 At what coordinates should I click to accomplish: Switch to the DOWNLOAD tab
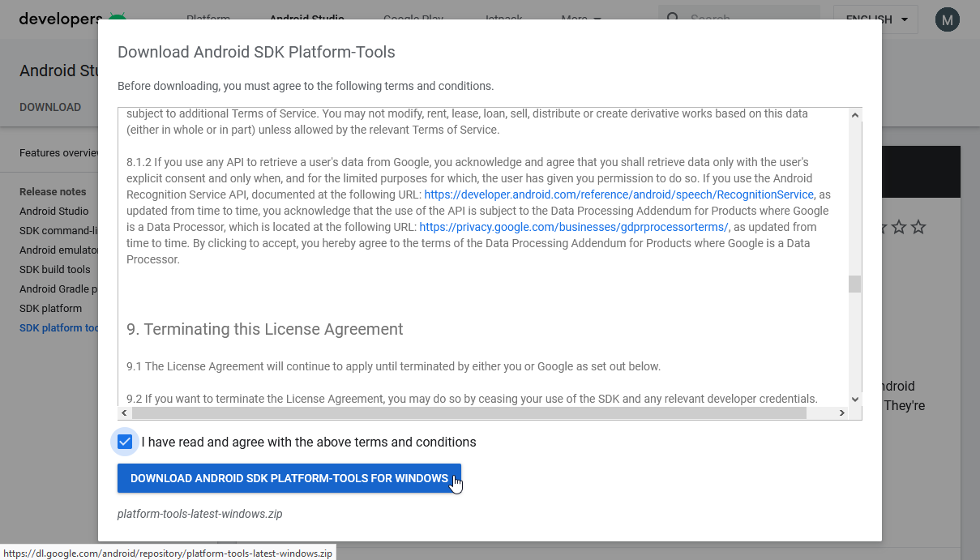[50, 107]
